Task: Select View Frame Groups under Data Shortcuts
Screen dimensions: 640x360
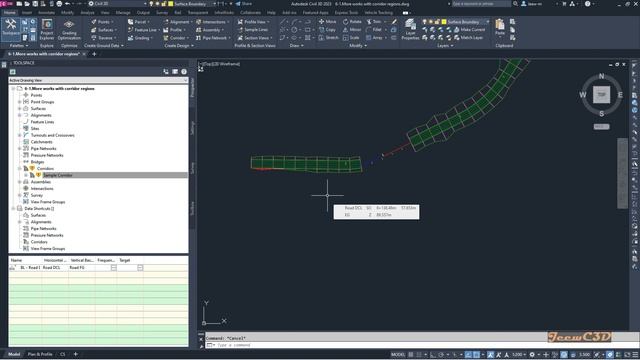Action: (48, 249)
